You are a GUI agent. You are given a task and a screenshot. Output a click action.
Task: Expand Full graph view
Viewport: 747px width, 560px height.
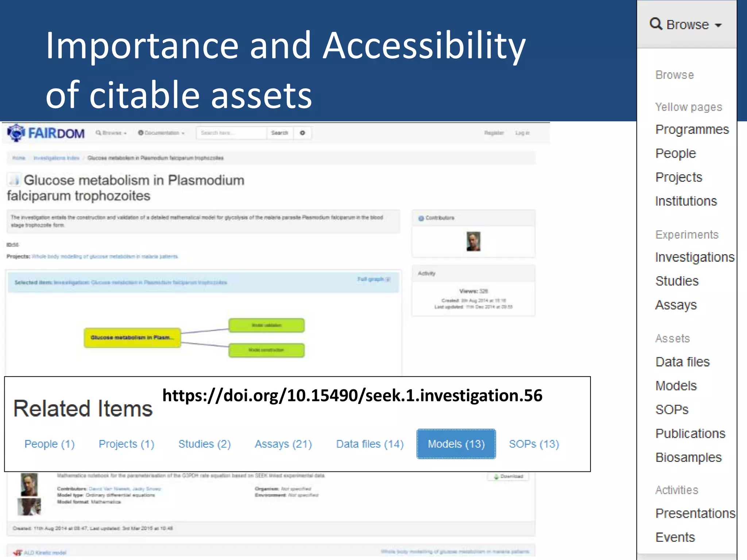coord(373,279)
